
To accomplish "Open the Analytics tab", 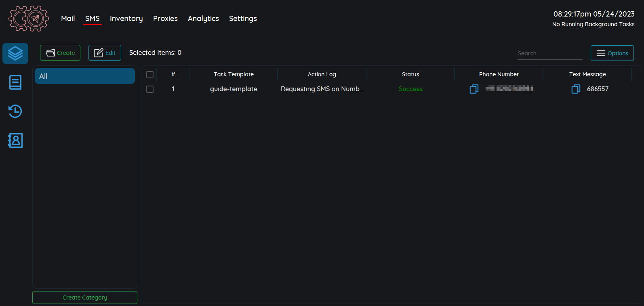I will [x=203, y=19].
